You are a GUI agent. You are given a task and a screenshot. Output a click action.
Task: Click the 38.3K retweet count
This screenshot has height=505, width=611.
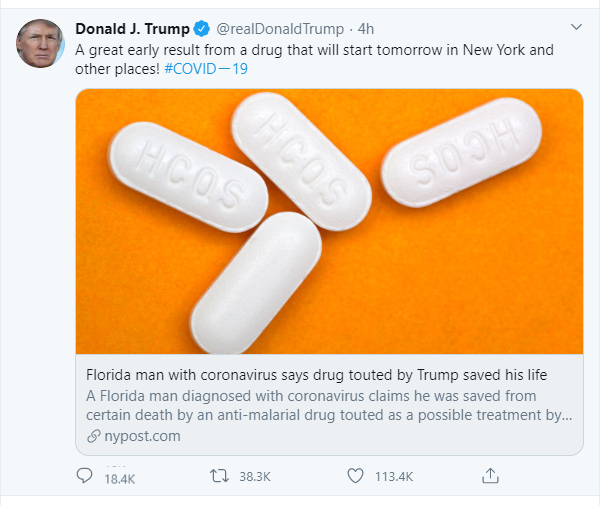tap(255, 478)
